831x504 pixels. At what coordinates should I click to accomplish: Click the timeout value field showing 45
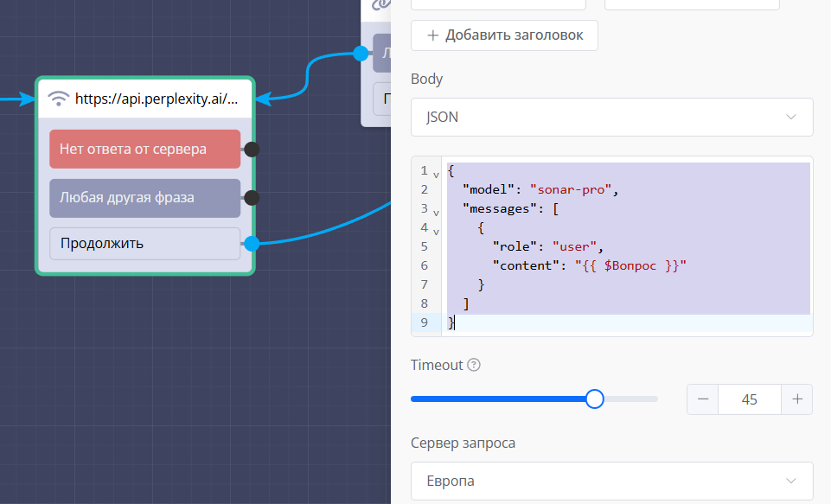point(749,399)
